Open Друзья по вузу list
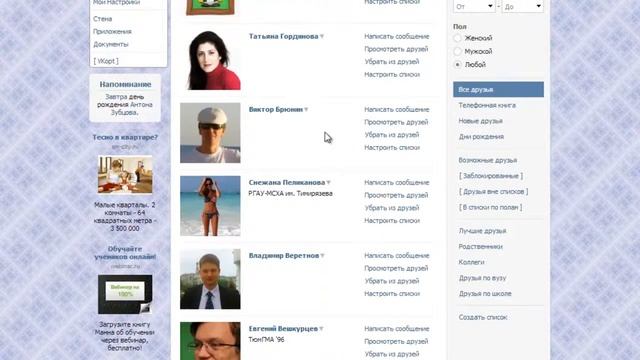This screenshot has height=360, width=640. pyautogui.click(x=482, y=278)
